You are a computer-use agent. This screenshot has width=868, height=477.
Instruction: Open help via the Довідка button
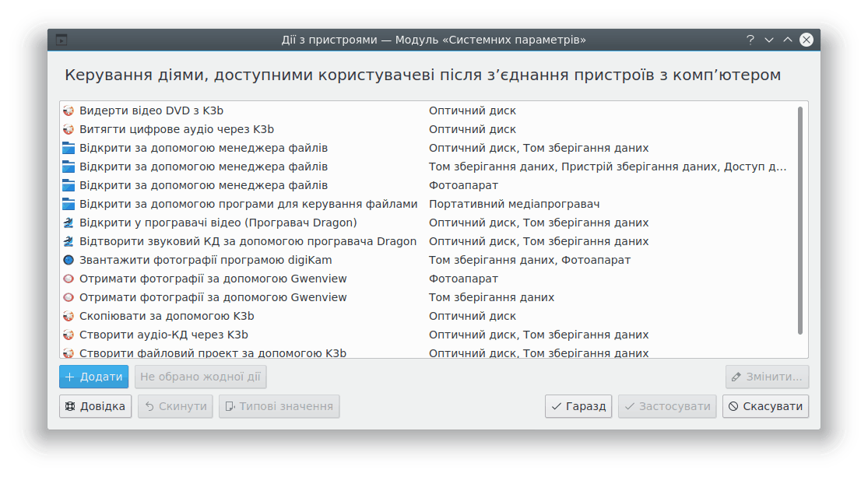pos(95,405)
